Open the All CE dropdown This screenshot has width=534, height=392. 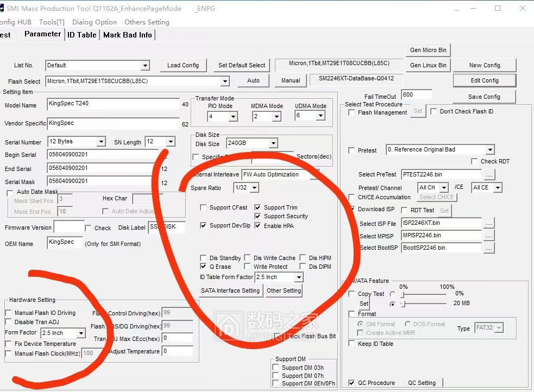point(498,188)
